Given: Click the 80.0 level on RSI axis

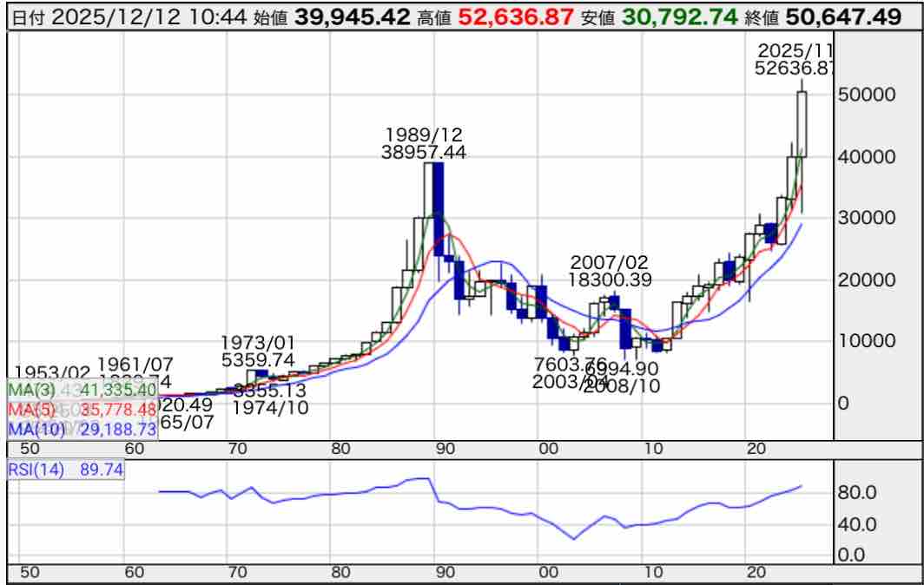Looking at the screenshot, I should (858, 493).
